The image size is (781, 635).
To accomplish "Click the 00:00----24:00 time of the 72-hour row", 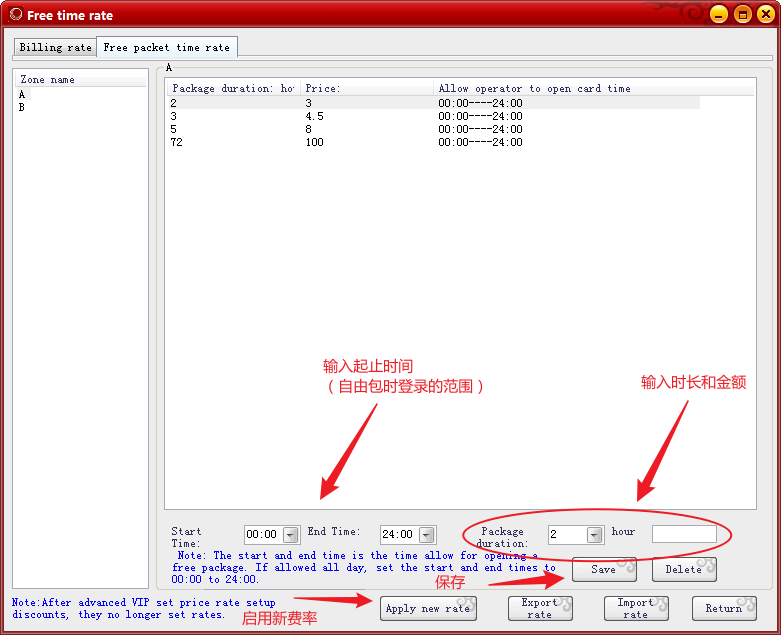I will tap(480, 142).
